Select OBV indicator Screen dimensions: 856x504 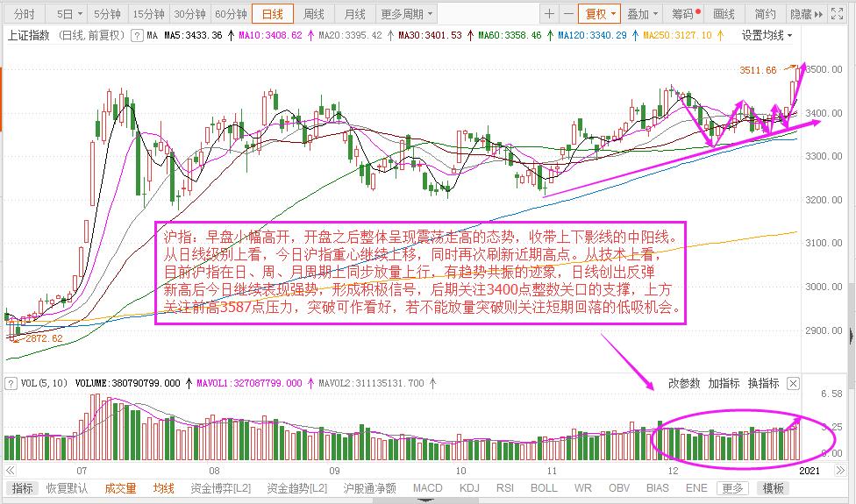click(619, 488)
